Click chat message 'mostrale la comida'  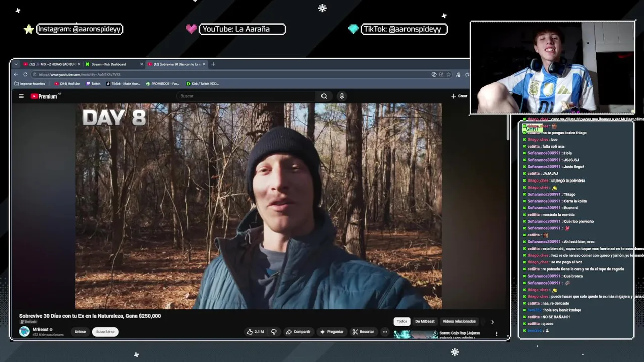point(558,215)
